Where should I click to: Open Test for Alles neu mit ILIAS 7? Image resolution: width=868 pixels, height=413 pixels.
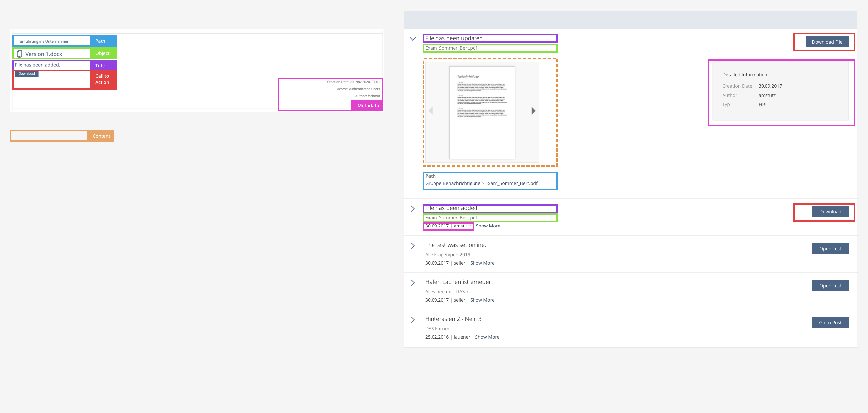[830, 286]
